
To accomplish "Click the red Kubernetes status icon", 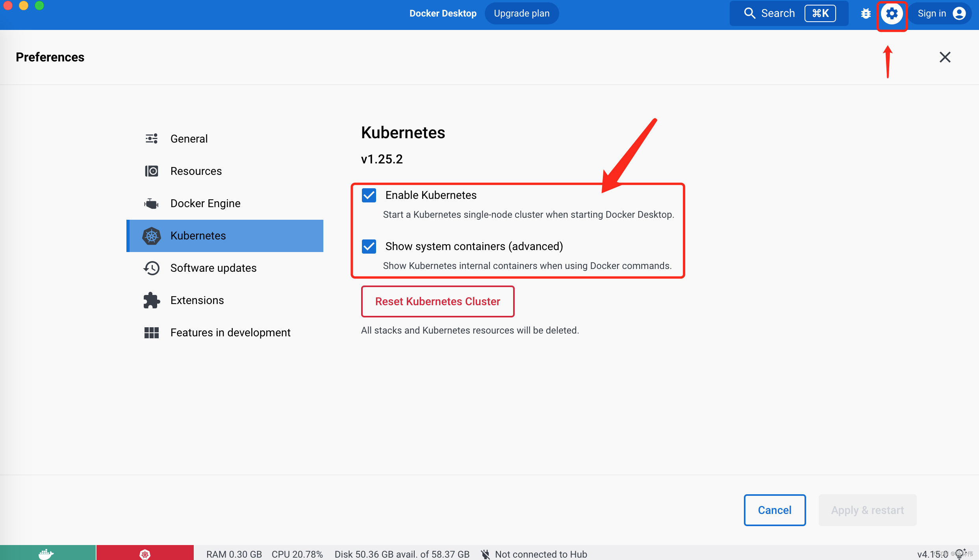I will [x=145, y=554].
